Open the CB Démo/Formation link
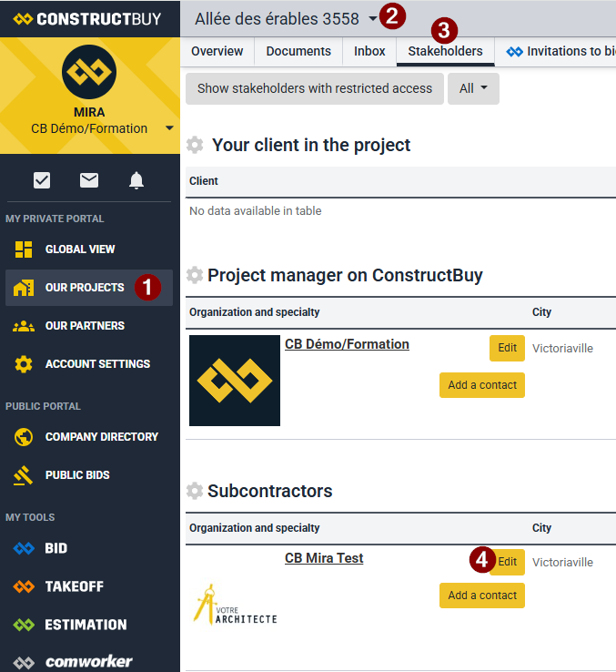The width and height of the screenshot is (616, 672). click(347, 344)
